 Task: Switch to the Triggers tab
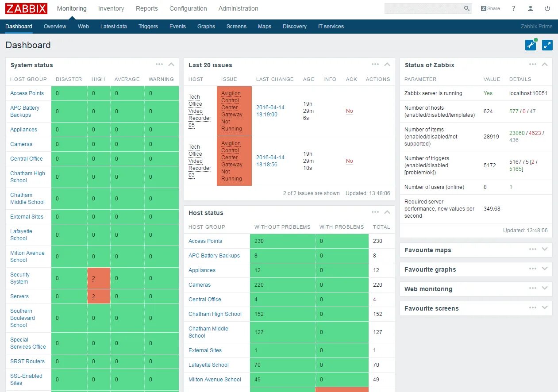[148, 27]
